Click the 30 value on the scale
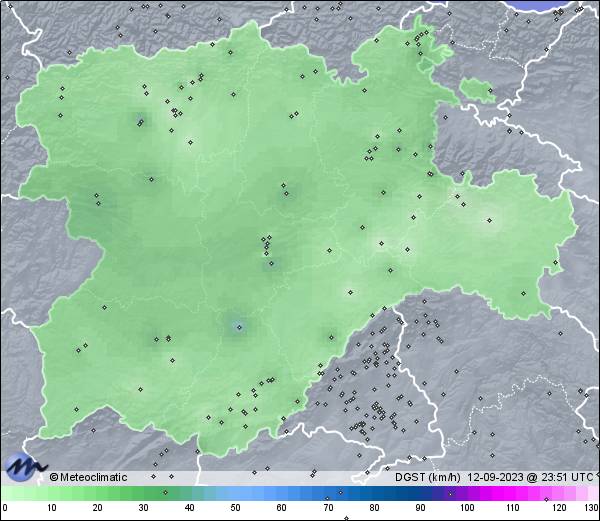The width and height of the screenshot is (600, 521). click(143, 508)
